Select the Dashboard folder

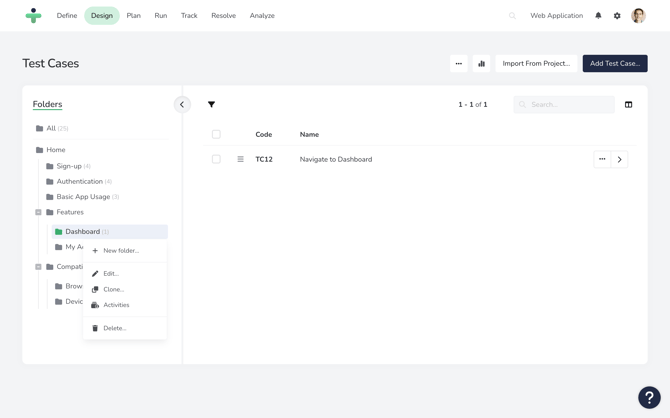[109, 232]
